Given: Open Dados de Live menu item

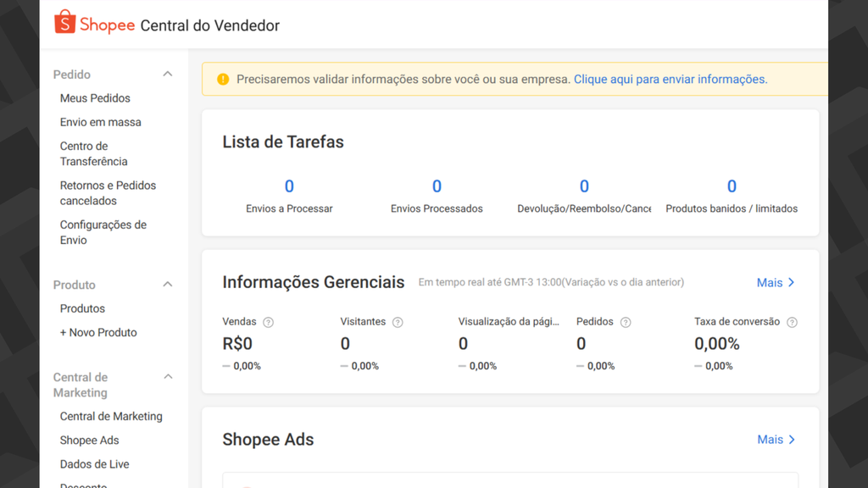Looking at the screenshot, I should coord(95,463).
